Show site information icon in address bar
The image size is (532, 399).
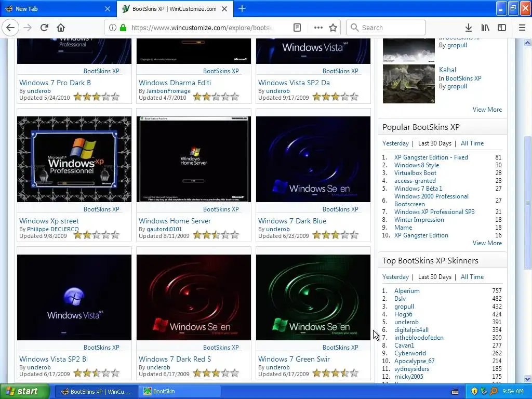pos(113,28)
